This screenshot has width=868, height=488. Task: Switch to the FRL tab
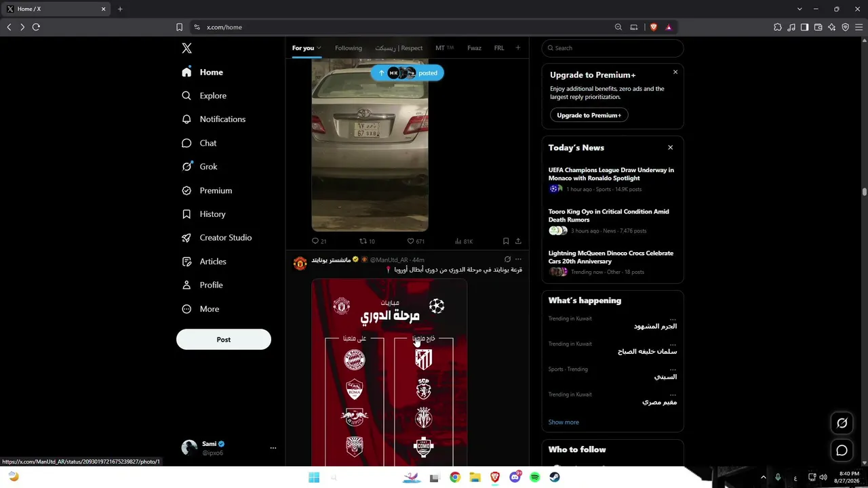pos(499,48)
